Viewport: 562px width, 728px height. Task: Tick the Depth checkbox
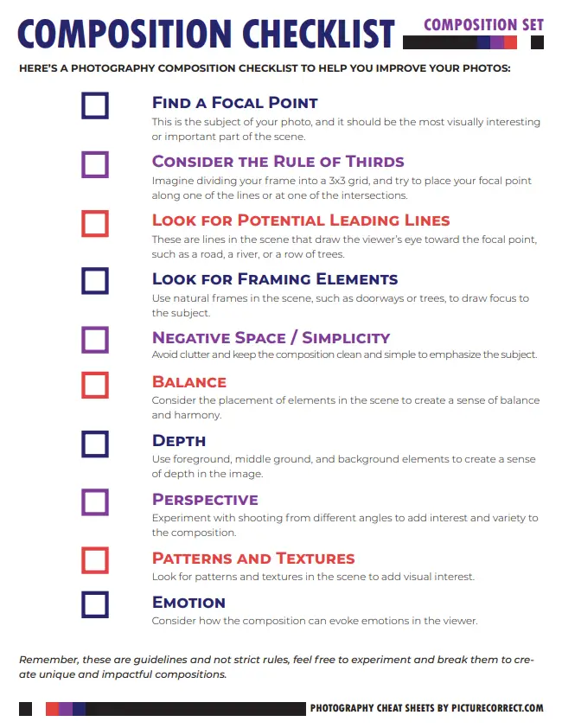click(95, 444)
